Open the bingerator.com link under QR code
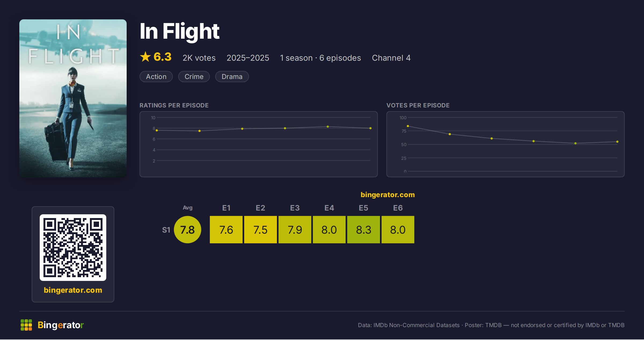 73,290
